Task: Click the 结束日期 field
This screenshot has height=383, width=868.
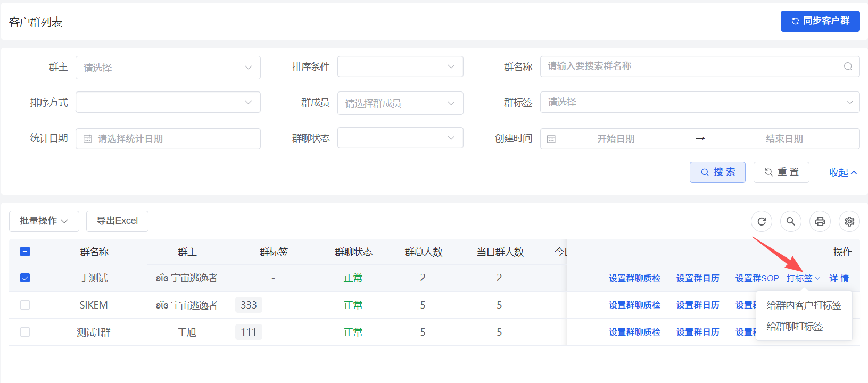Action: [x=784, y=139]
